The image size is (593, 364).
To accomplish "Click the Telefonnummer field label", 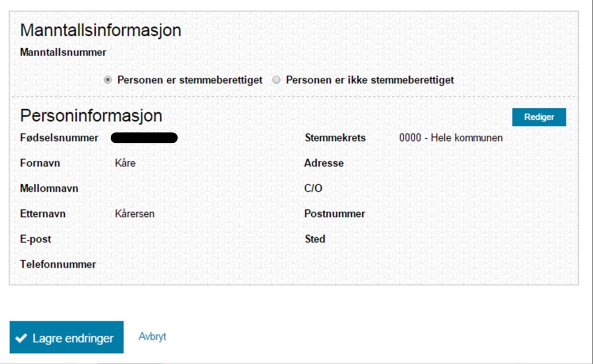I will [58, 264].
